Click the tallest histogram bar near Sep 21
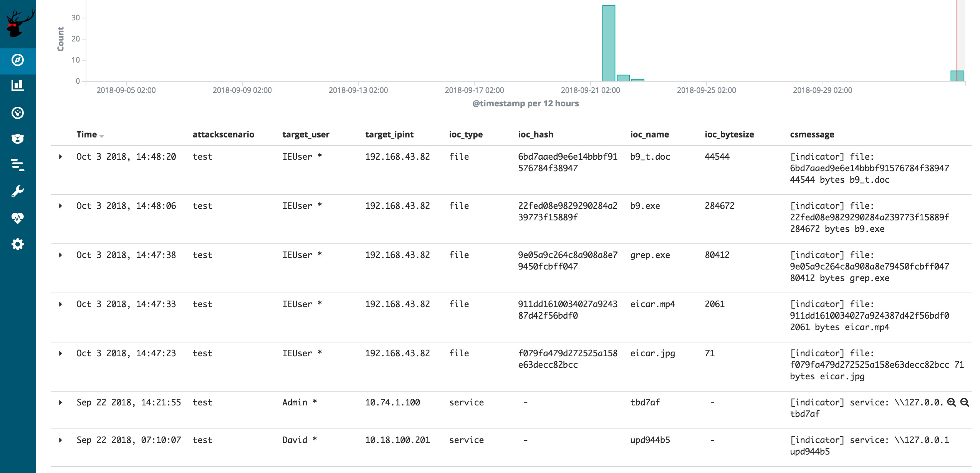The image size is (980, 473). pyautogui.click(x=609, y=43)
